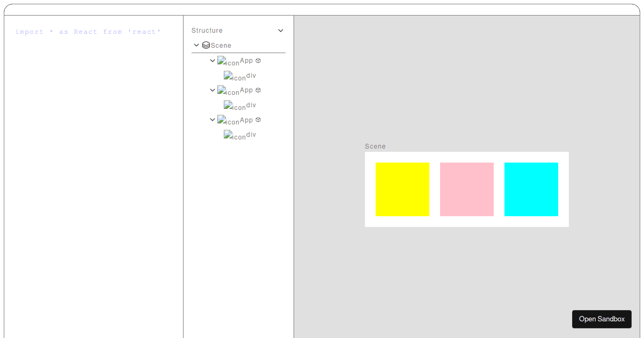This screenshot has width=644, height=338.
Task: Click the stack icon next to Scene
Action: (206, 45)
